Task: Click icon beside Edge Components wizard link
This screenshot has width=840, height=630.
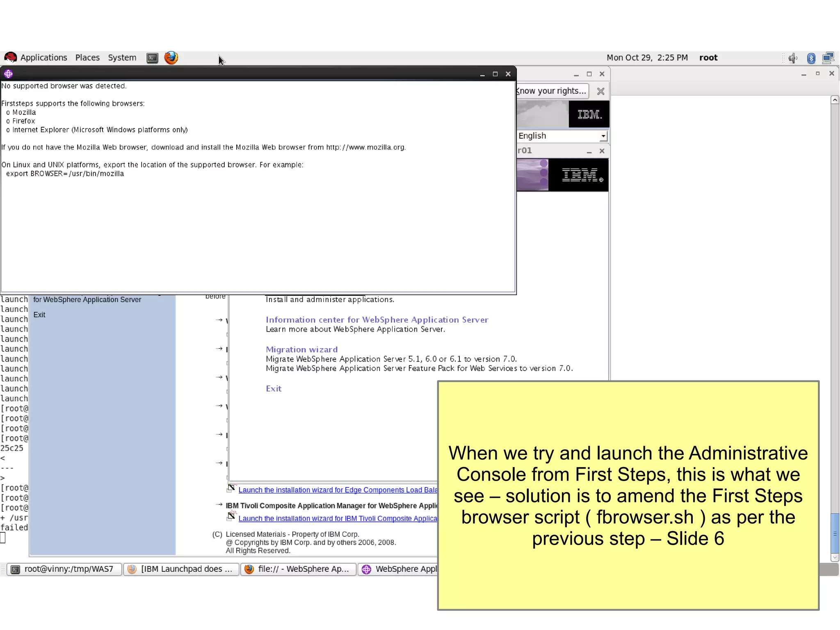Action: [231, 488]
